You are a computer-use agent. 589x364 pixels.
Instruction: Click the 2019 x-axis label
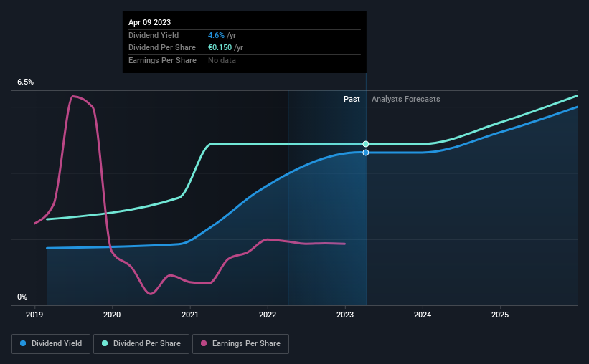point(34,315)
